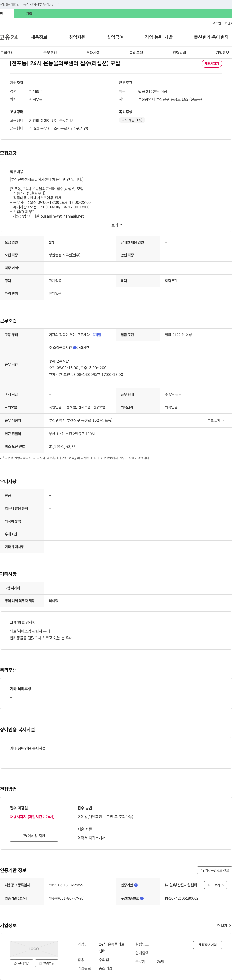
Task: Click the 중소기업 company size value
Action: coord(106,968)
